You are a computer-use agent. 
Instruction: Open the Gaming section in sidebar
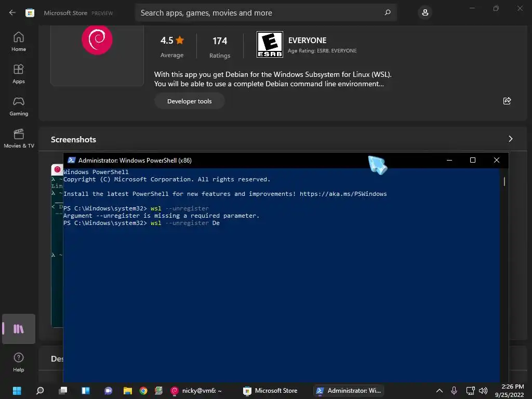[19, 106]
